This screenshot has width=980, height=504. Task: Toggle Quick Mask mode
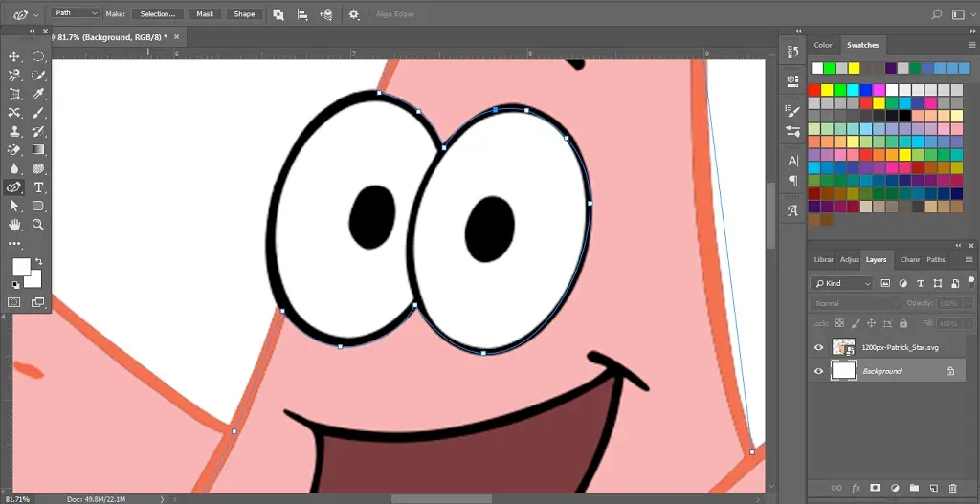point(13,302)
